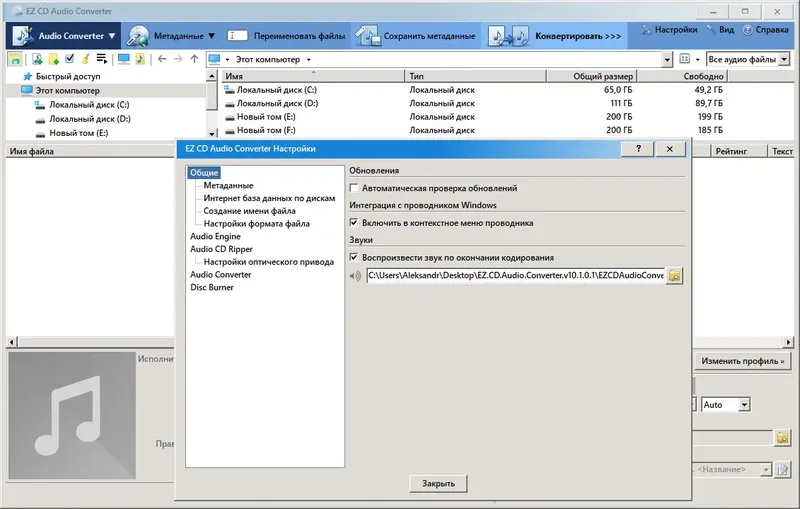Select Общие in the settings tree

204,173
